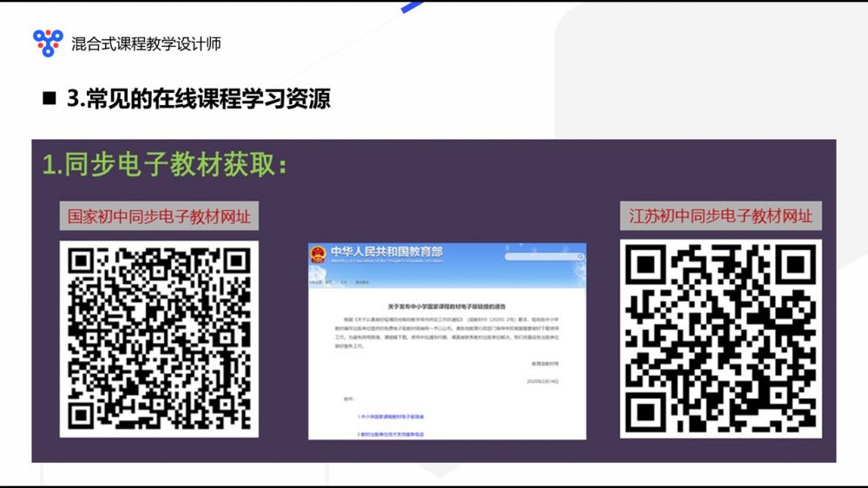Click the green heading 1.同步电子教材获取

pos(165,165)
